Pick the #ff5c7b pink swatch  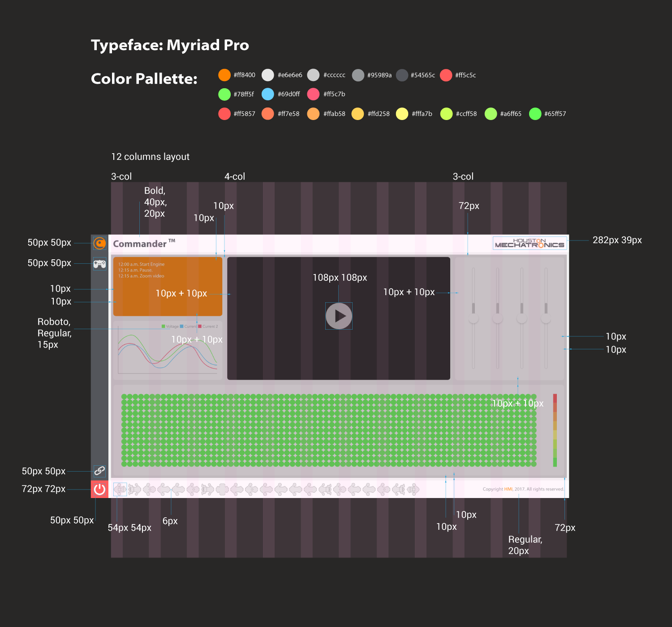[x=314, y=94]
